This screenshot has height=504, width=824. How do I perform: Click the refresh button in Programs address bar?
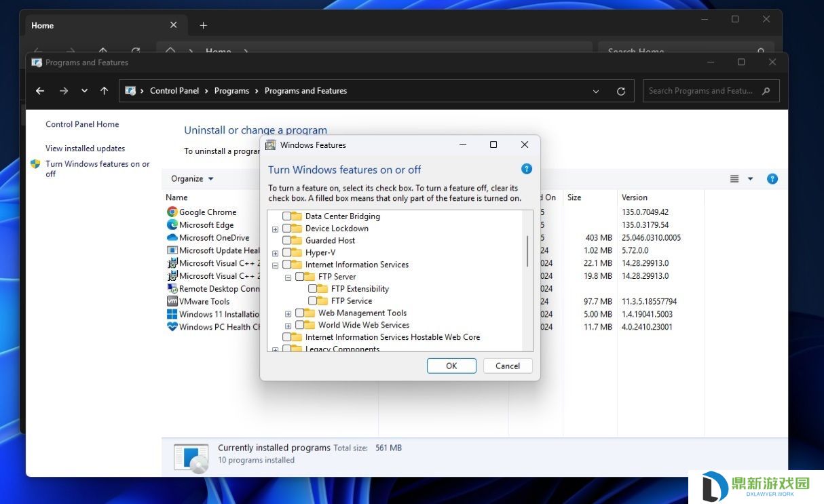click(x=621, y=91)
